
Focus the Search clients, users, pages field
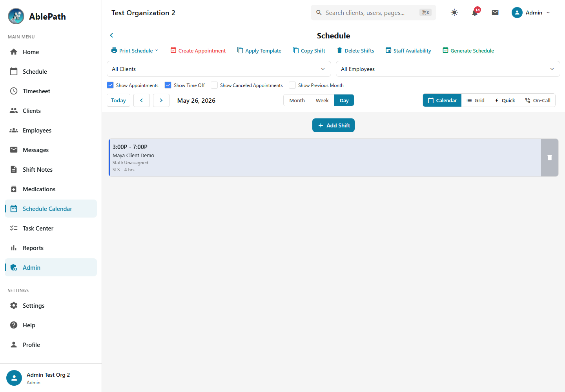tap(374, 13)
